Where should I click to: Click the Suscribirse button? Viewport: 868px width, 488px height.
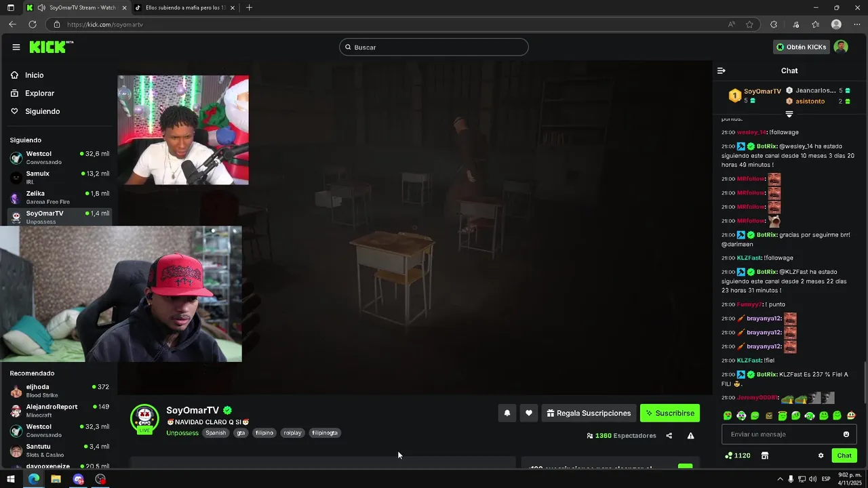pyautogui.click(x=670, y=413)
